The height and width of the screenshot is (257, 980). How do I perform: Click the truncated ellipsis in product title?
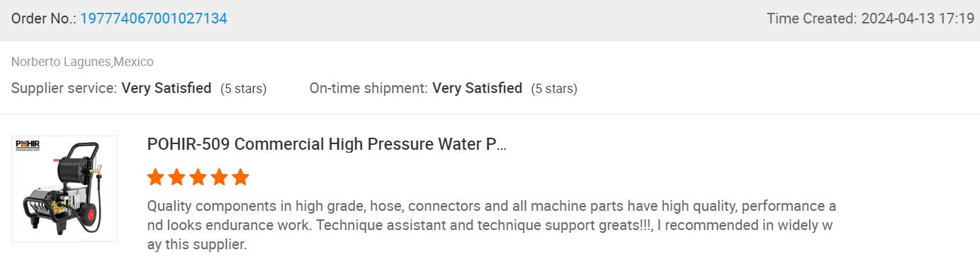point(501,146)
